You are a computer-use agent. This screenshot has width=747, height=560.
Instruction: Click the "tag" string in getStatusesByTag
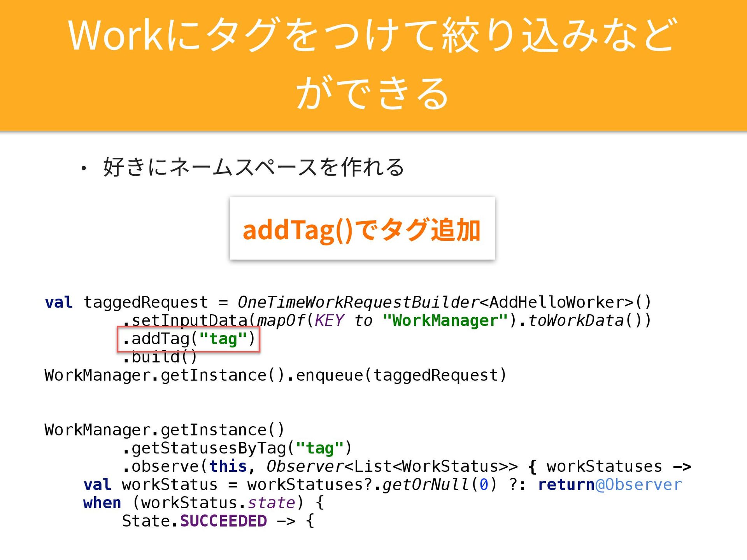coord(320,448)
